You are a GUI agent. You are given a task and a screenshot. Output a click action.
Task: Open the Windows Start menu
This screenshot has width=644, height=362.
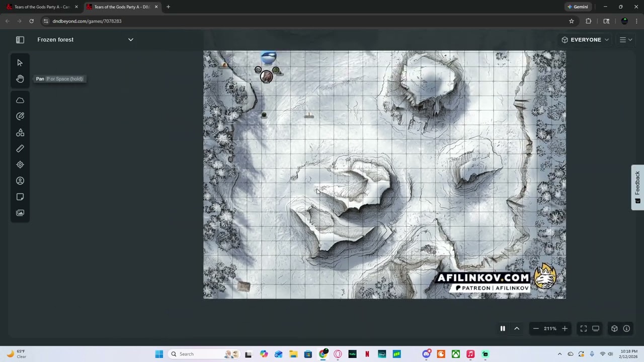(x=159, y=354)
